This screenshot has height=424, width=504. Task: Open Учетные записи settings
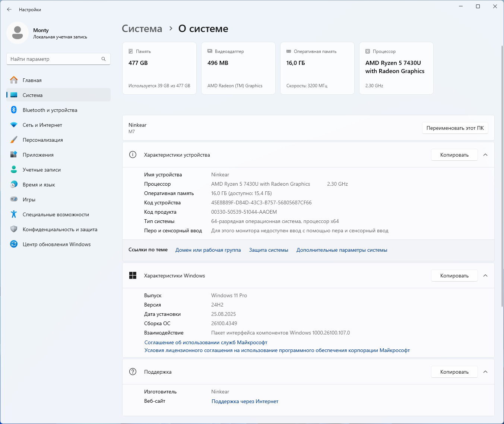58,170
